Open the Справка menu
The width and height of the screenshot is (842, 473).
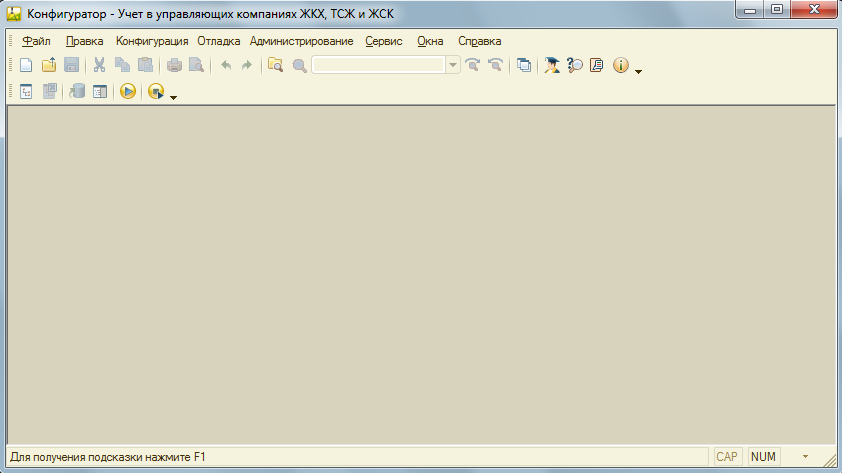(479, 41)
